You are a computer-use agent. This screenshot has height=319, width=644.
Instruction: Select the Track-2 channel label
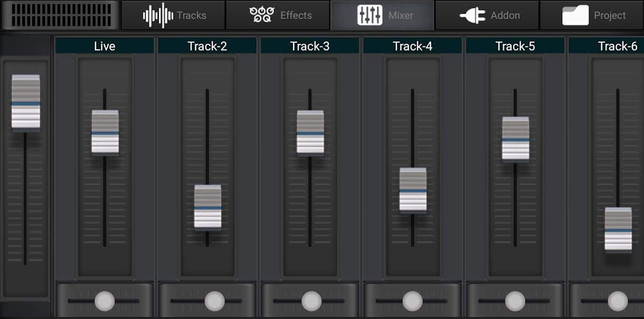[207, 46]
